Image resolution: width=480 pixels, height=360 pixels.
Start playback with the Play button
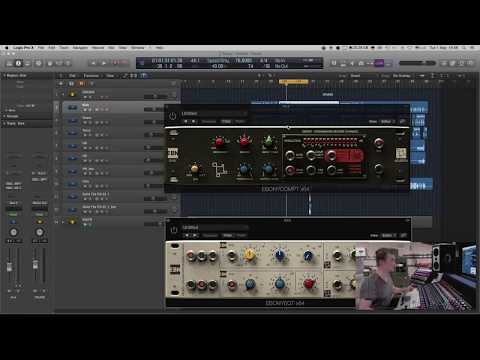104,63
